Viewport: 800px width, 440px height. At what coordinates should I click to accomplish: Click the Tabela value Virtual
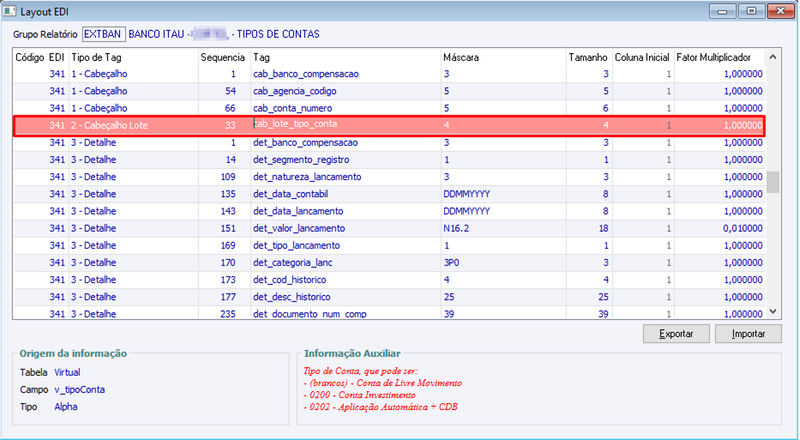click(x=67, y=373)
